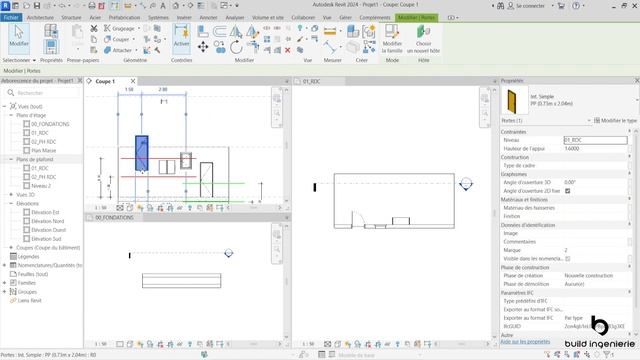Expand the Coupes (Coupe du bâtiment) node
The width and height of the screenshot is (640, 360).
[x=11, y=247]
